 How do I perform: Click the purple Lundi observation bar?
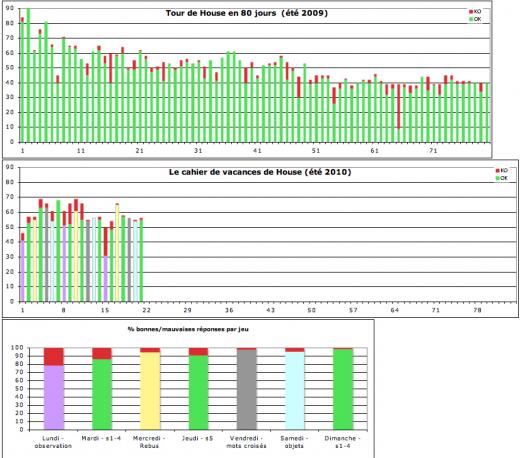coord(54,397)
